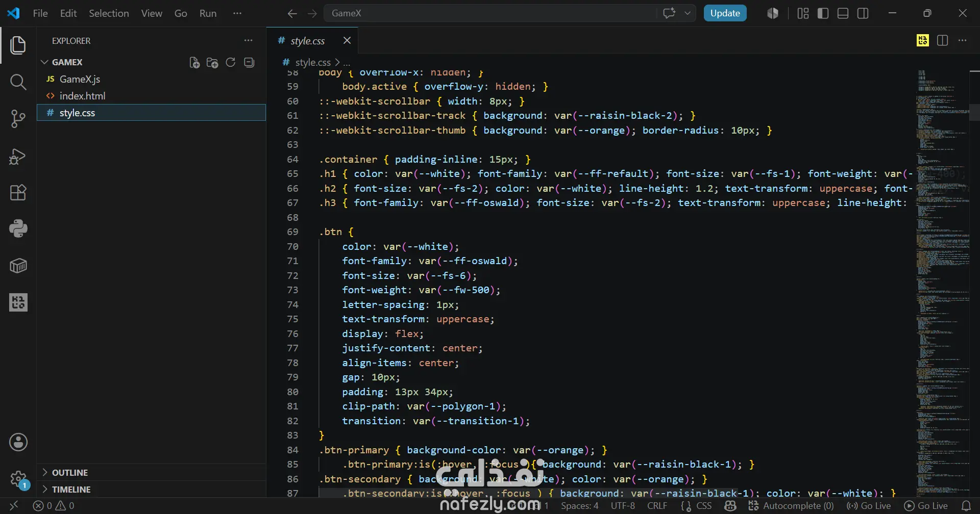Show notifications bell

click(x=966, y=506)
